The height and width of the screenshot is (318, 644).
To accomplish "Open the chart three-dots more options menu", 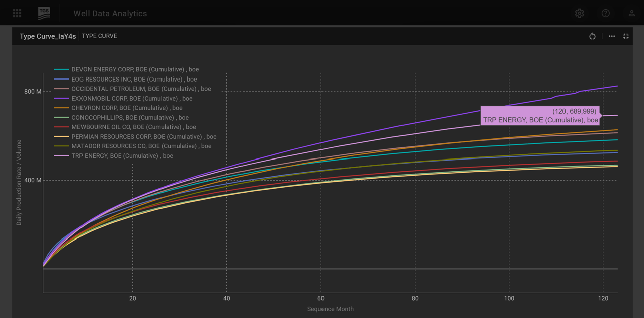I will pos(612,36).
